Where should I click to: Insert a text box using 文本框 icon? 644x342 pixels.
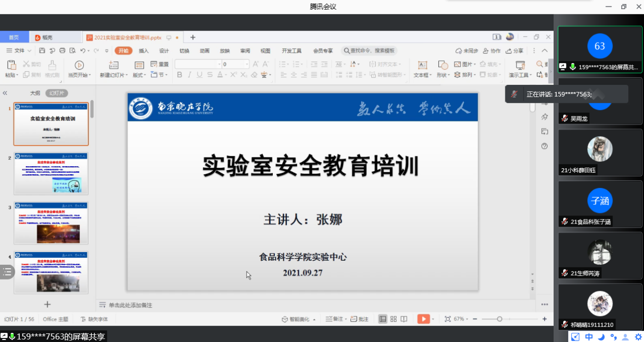point(422,65)
